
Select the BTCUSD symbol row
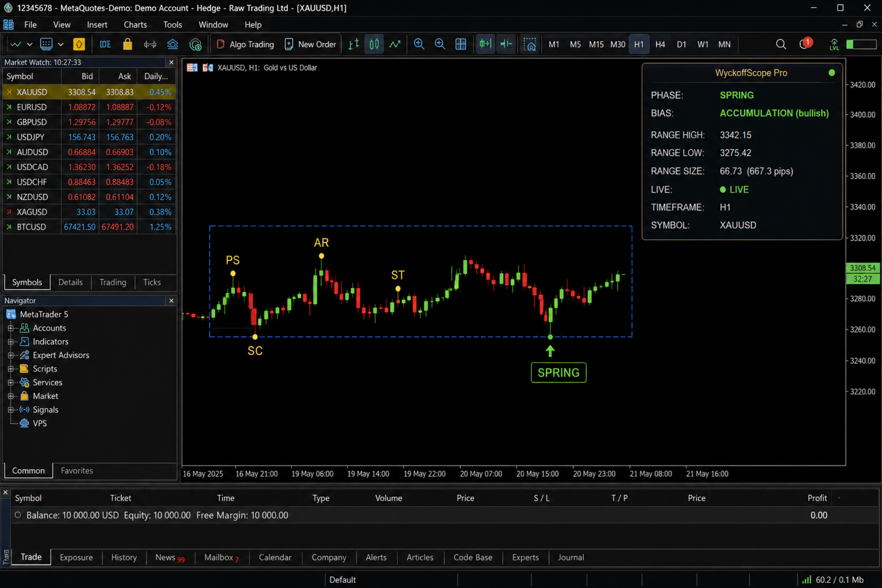tap(89, 227)
